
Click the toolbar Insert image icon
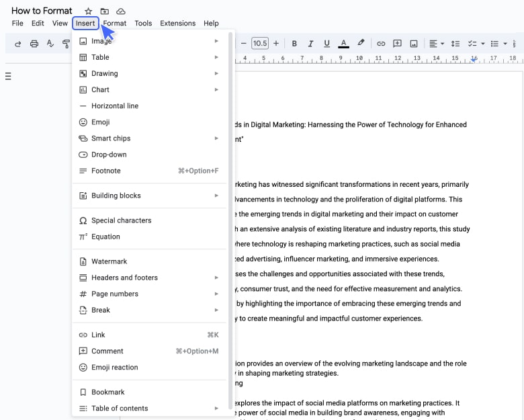pos(414,44)
